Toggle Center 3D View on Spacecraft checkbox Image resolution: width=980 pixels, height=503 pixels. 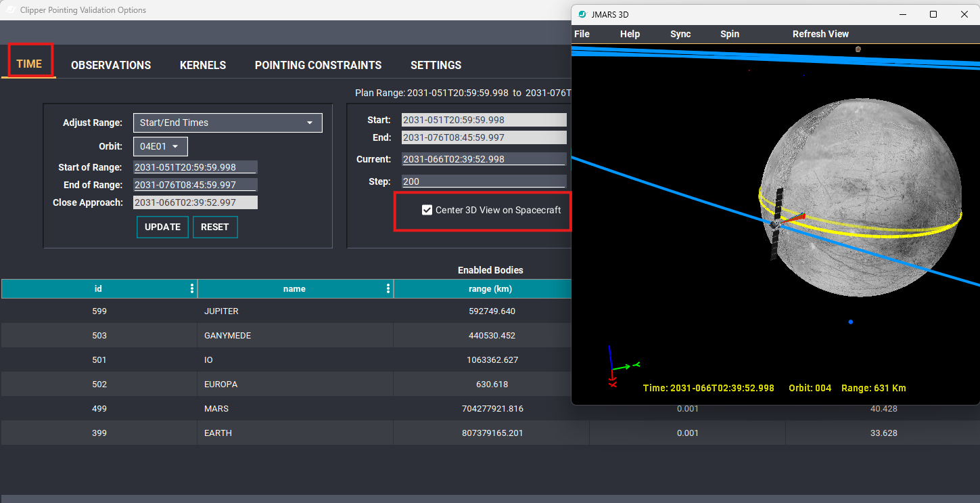tap(427, 210)
